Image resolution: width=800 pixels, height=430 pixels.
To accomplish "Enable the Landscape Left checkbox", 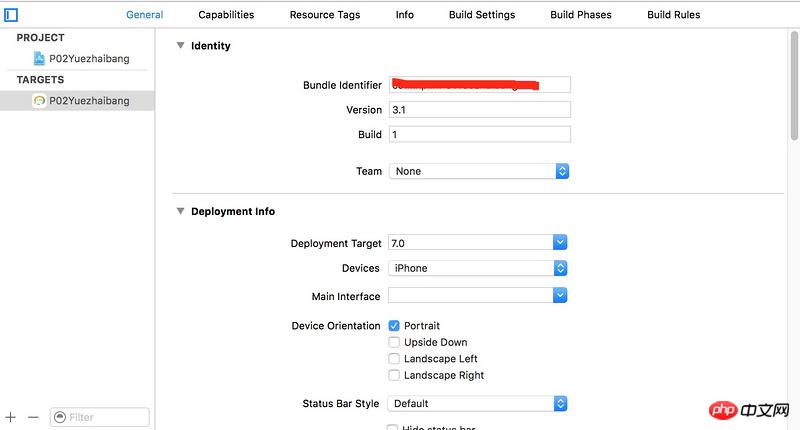I will [x=394, y=359].
